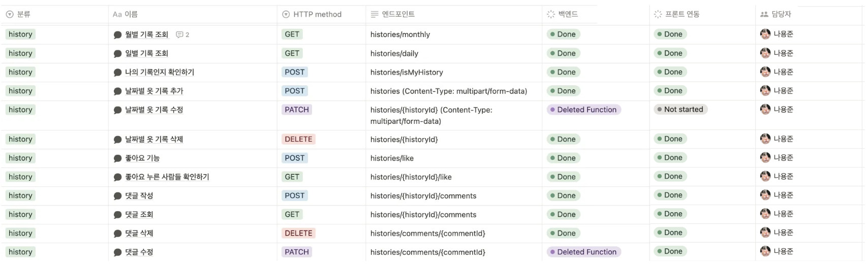This screenshot has height=264, width=868.
Task: Change 백엔드 Done status for 월별 기록 조회
Action: [x=564, y=34]
